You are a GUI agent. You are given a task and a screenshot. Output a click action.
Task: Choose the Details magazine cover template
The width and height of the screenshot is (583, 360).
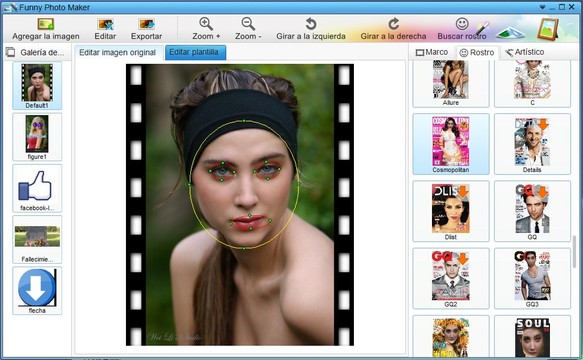click(532, 144)
